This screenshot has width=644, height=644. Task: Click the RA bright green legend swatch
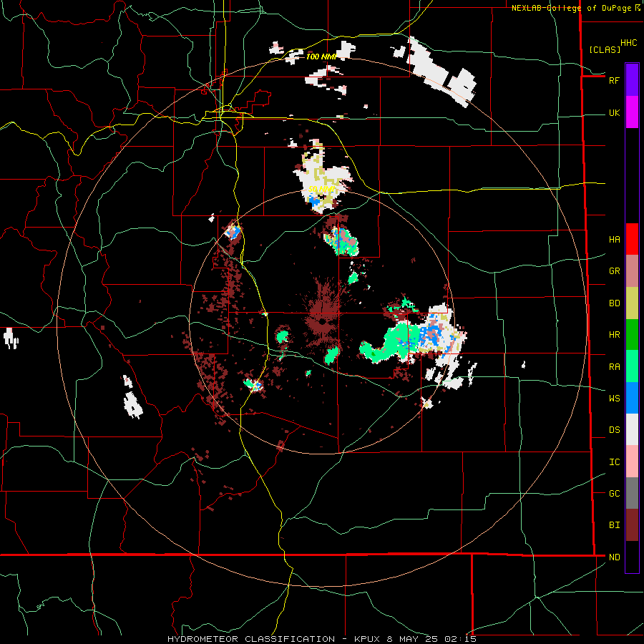click(632, 366)
